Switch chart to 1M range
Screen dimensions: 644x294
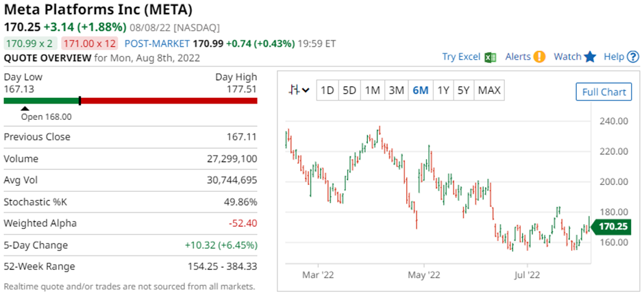(372, 90)
